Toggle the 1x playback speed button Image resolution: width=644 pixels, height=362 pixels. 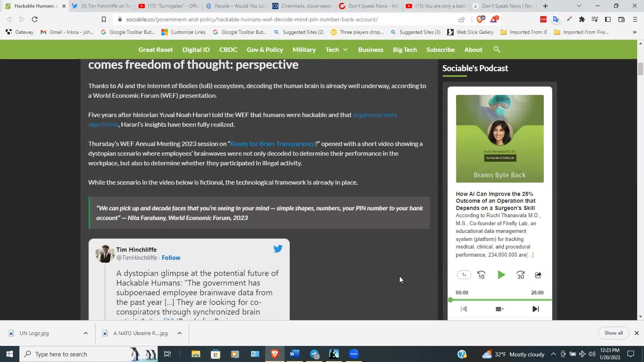pyautogui.click(x=464, y=275)
